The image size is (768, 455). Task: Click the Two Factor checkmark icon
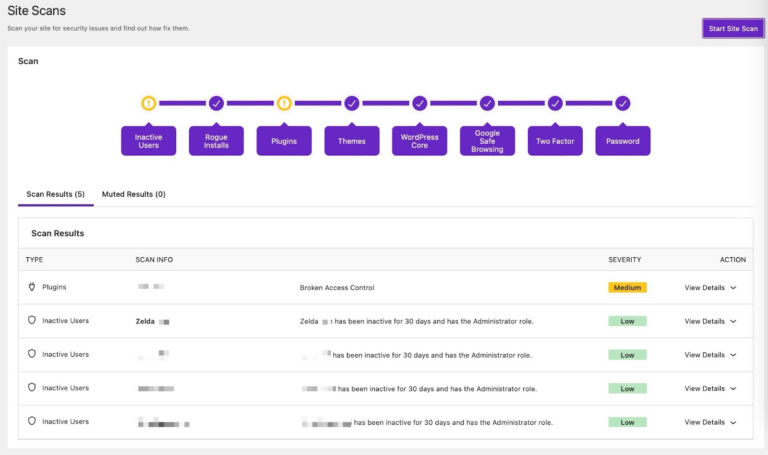pos(555,103)
